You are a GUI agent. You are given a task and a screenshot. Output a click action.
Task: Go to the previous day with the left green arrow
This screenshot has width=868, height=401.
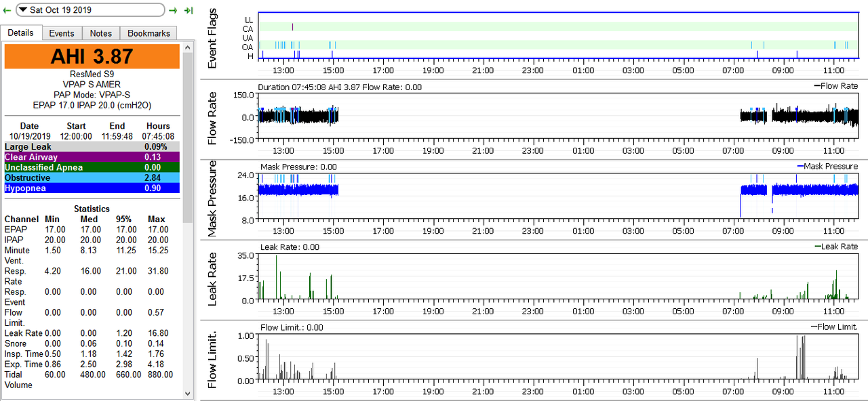pos(7,10)
